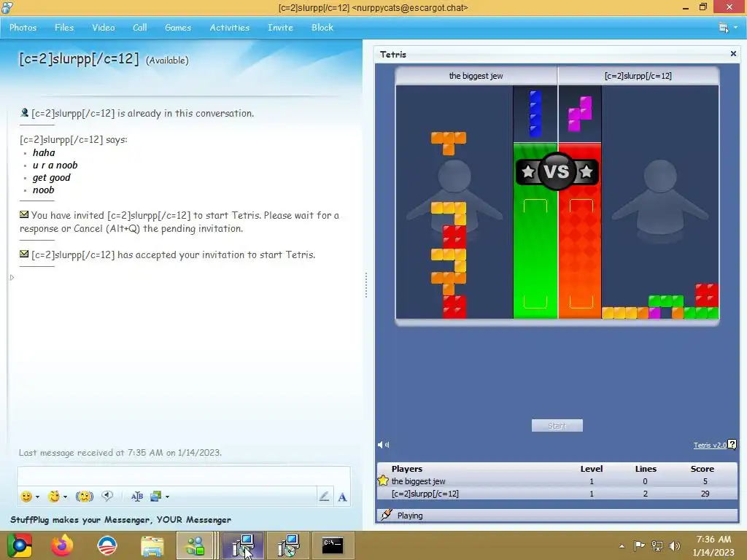Click the background picker icon

(x=156, y=497)
